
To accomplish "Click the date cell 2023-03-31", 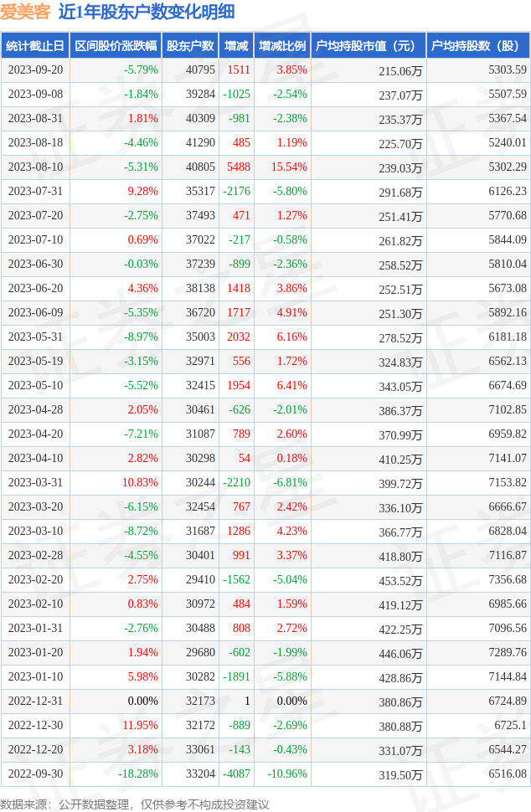I will tap(35, 482).
